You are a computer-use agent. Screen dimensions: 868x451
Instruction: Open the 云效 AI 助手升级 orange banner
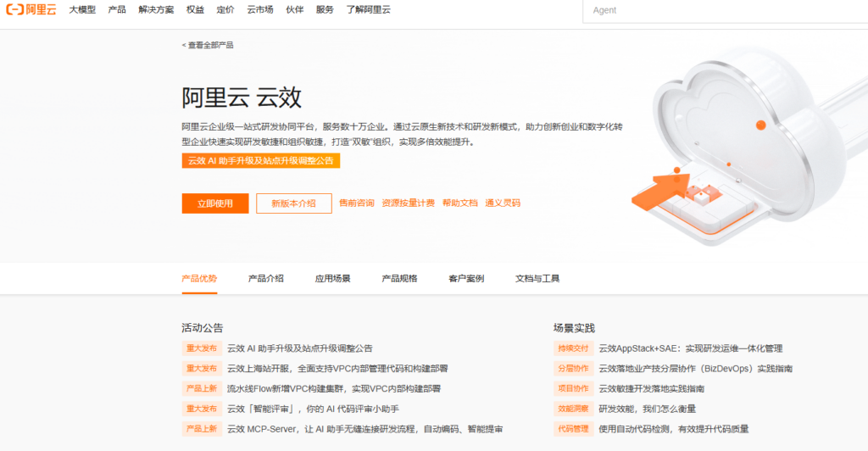coord(261,160)
